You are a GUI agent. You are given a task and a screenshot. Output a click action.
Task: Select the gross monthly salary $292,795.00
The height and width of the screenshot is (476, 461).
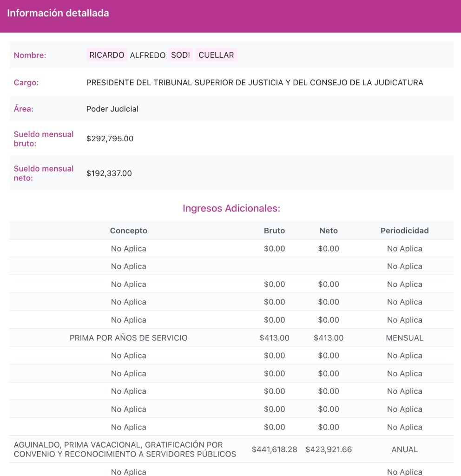[x=110, y=139]
